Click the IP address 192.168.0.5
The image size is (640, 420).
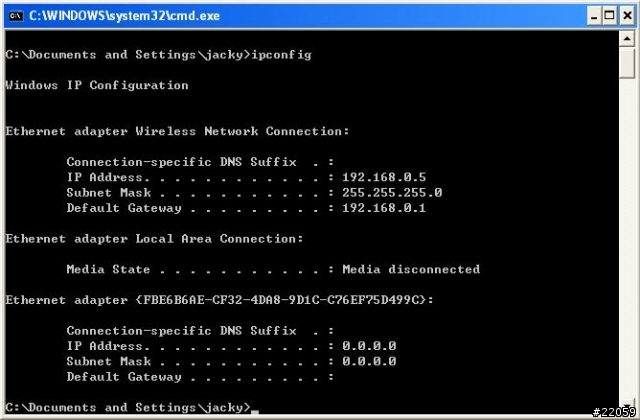(384, 177)
